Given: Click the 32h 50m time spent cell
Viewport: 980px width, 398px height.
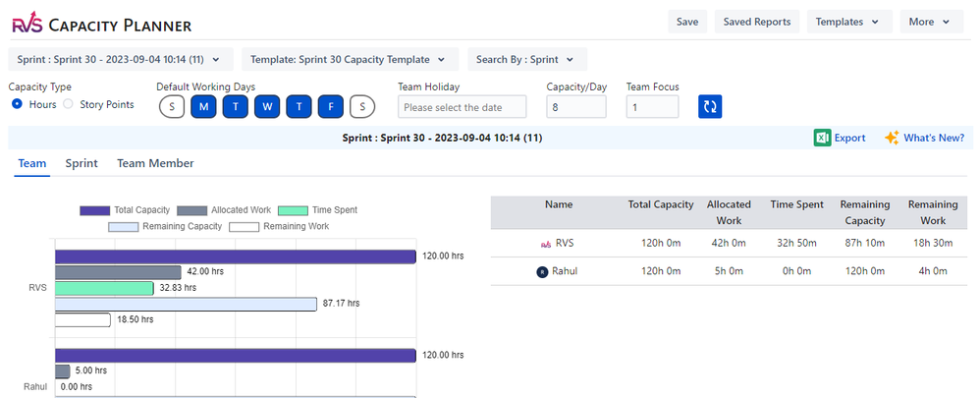Looking at the screenshot, I should (x=797, y=243).
